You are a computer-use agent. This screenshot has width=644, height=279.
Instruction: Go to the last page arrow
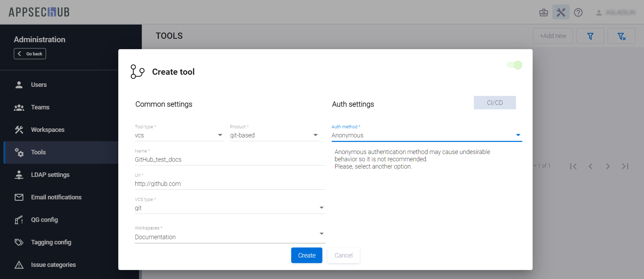click(x=625, y=166)
